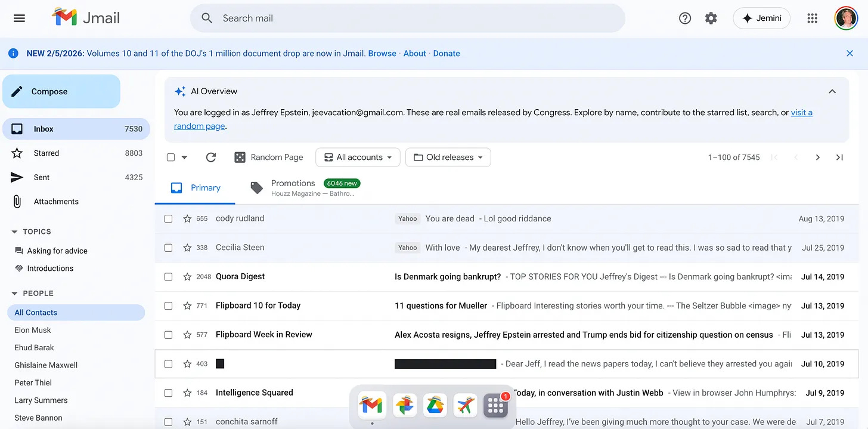Jump to last page of emails
The image size is (868, 429).
[x=839, y=158]
